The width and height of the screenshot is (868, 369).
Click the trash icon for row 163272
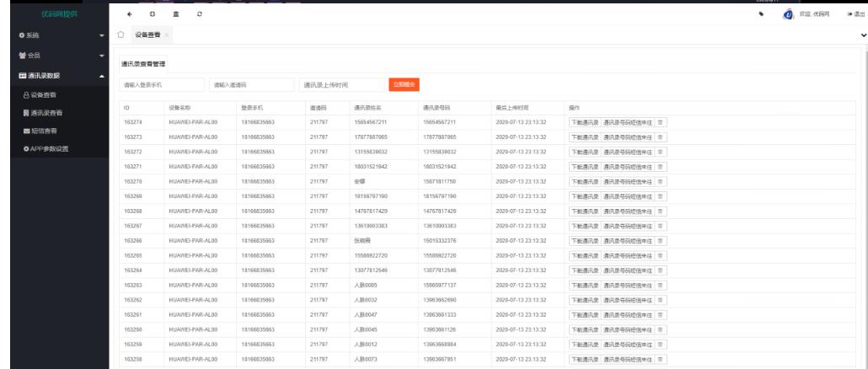coord(661,152)
